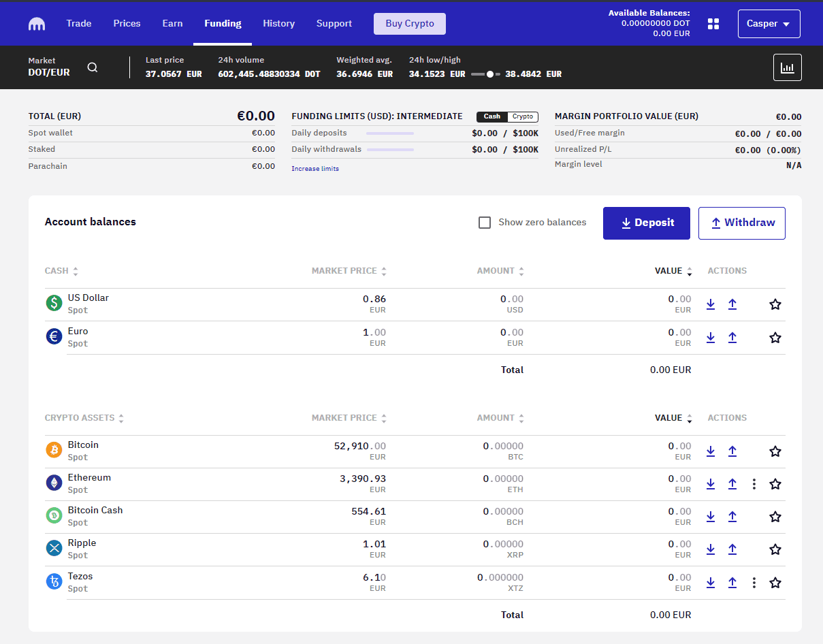Open the Prices tab
The image size is (823, 644).
pyautogui.click(x=127, y=23)
